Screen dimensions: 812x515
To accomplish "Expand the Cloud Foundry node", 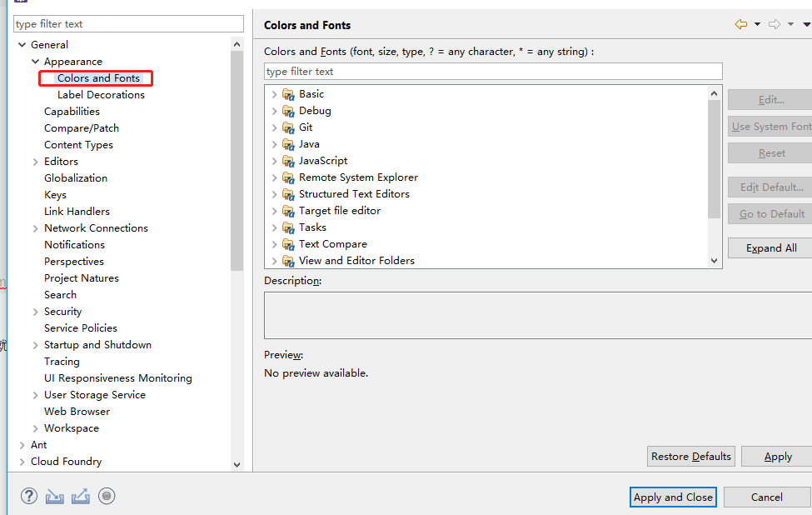I will point(22,462).
